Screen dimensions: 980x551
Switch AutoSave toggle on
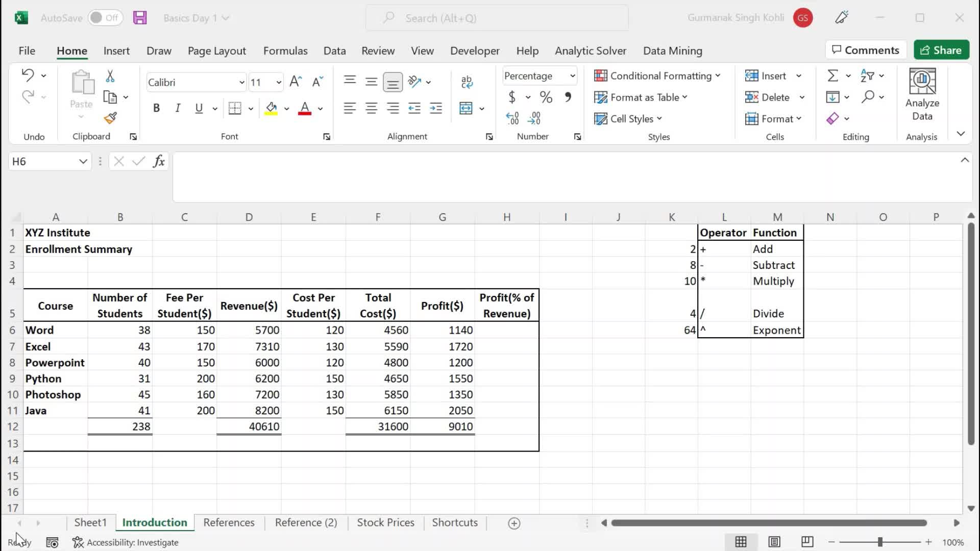coord(105,18)
